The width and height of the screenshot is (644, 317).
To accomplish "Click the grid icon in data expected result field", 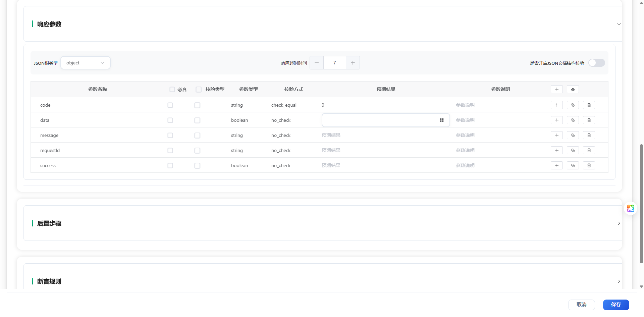I will [441, 120].
